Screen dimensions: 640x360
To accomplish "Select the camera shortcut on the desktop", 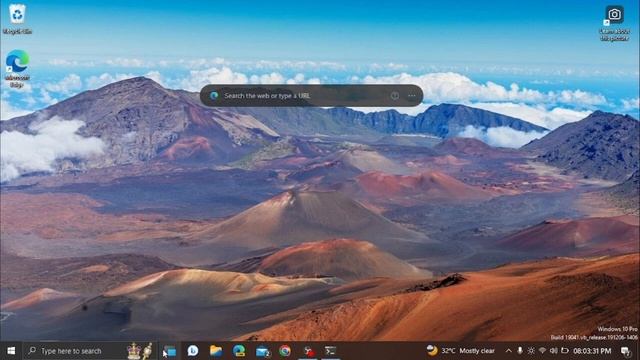I will tap(614, 22).
